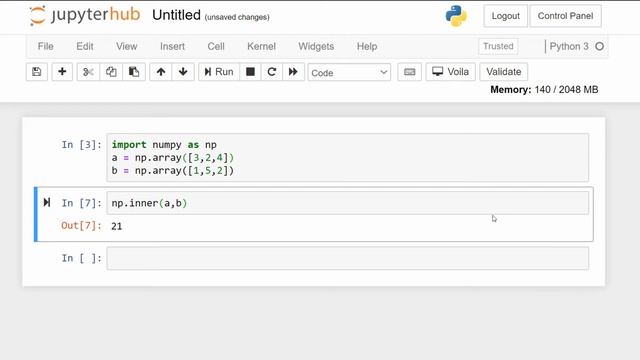
Task: Click the save and checkpoint icon
Action: (37, 72)
